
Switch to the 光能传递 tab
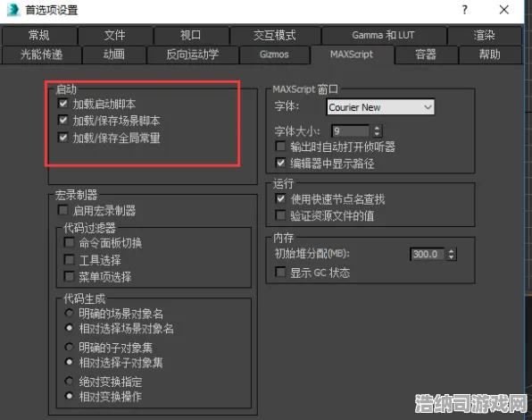coord(41,55)
